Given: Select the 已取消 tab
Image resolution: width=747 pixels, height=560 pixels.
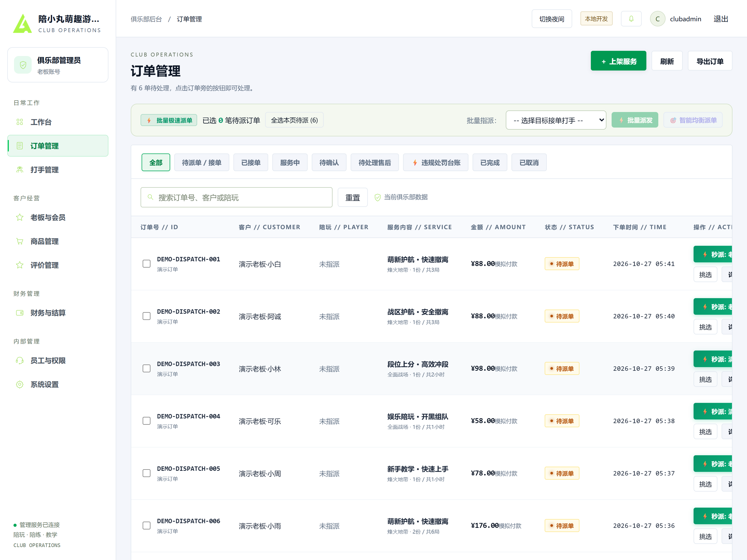Looking at the screenshot, I should tap(529, 163).
